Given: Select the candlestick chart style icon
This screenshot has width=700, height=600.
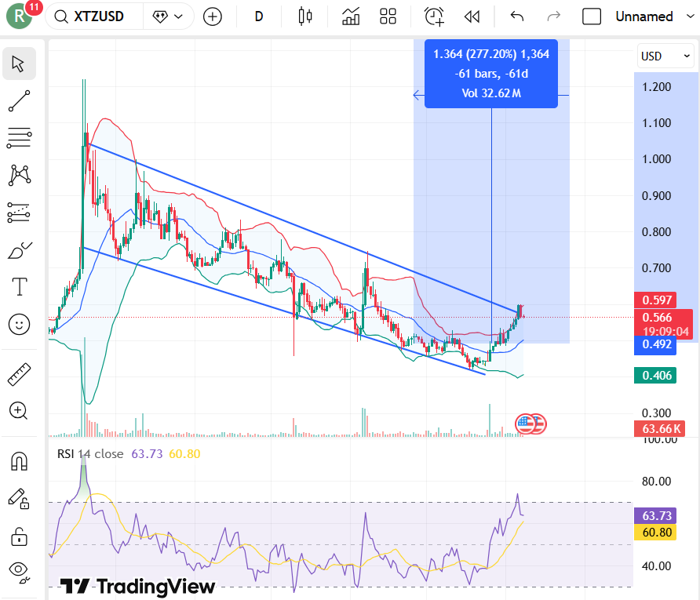Looking at the screenshot, I should 306,16.
